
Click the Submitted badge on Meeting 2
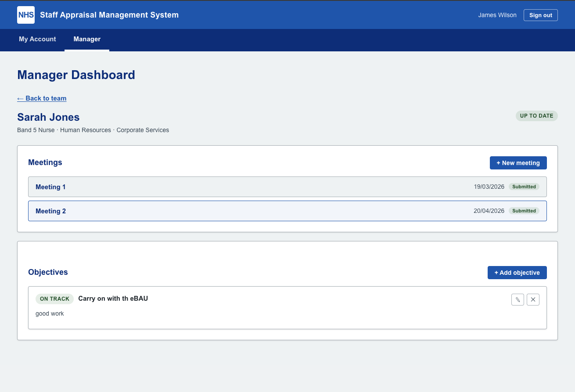coord(524,211)
